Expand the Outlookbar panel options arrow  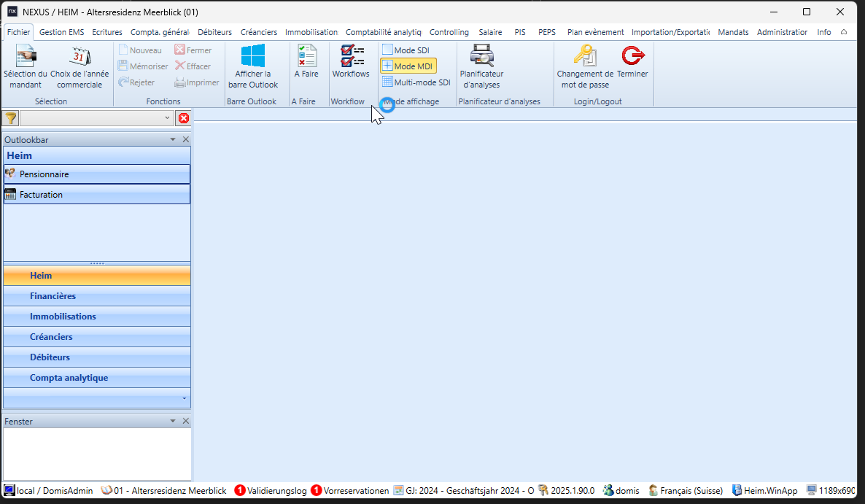click(173, 139)
